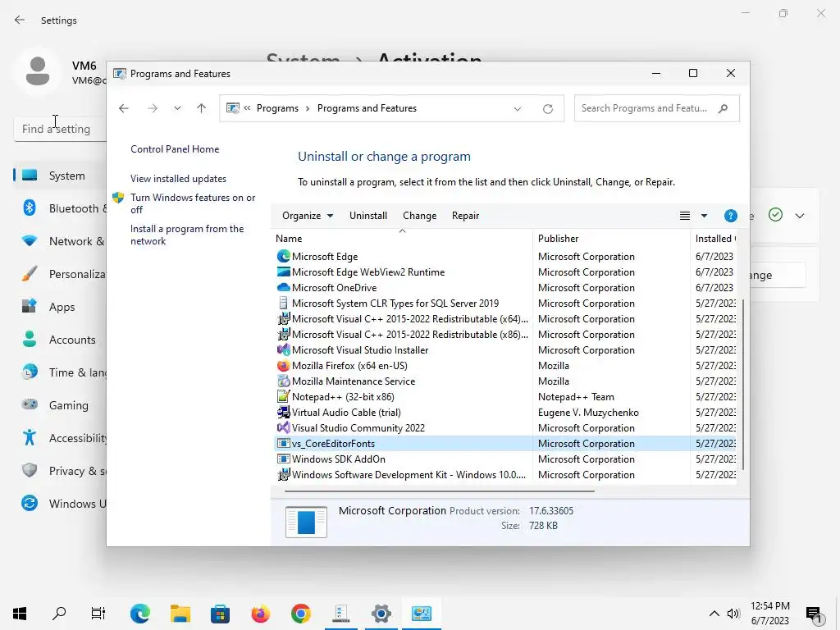Open Control Panel Home link
Image resolution: width=840 pixels, height=630 pixels.
pyautogui.click(x=175, y=149)
